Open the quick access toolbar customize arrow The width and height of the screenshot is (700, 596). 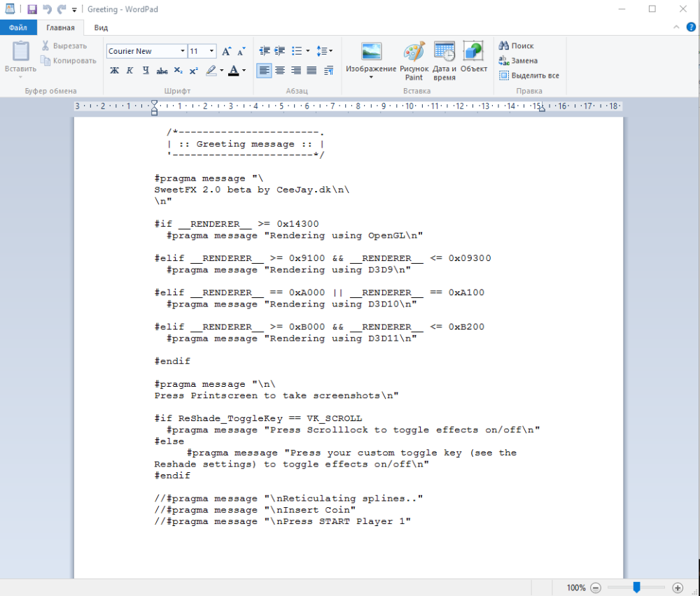point(74,10)
